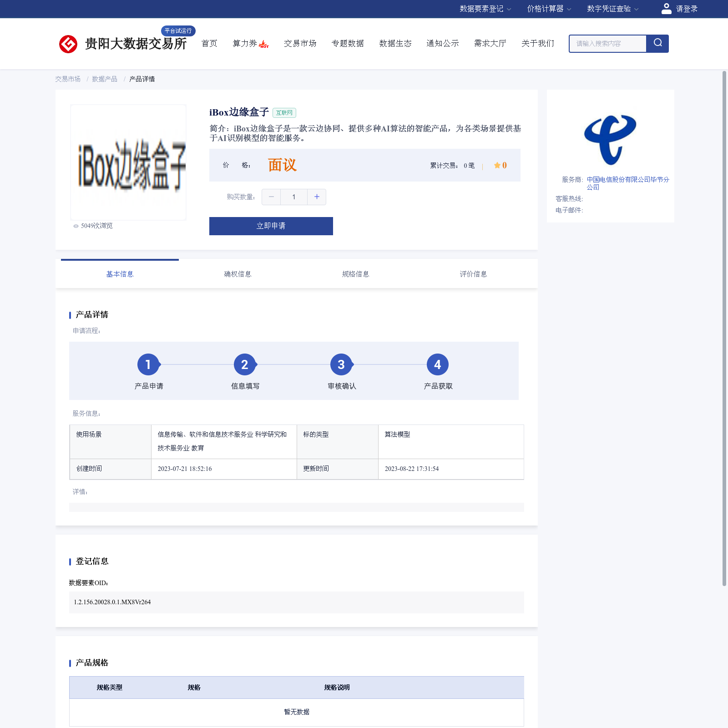The width and height of the screenshot is (728, 728).
Task: Click the user avatar icon
Action: [666, 9]
